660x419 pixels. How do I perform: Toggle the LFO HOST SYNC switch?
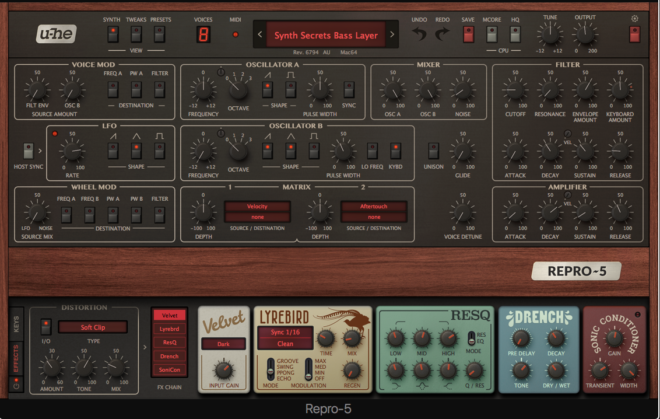click(28, 150)
